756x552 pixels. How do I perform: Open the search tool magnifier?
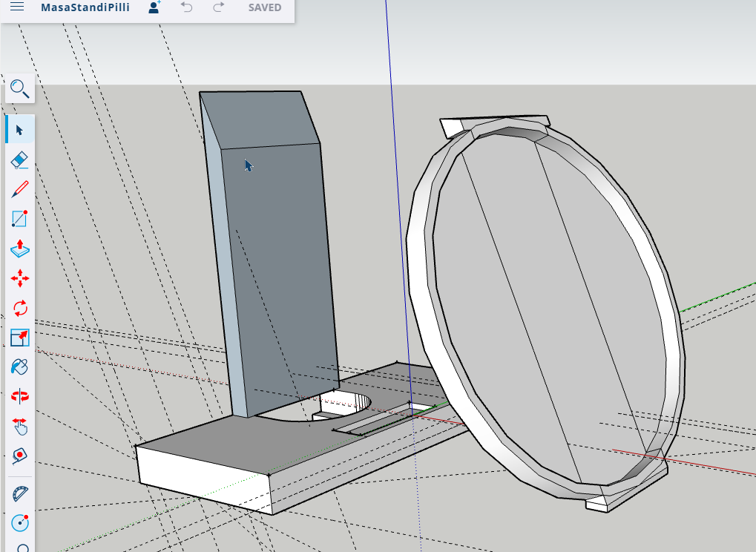[x=20, y=90]
